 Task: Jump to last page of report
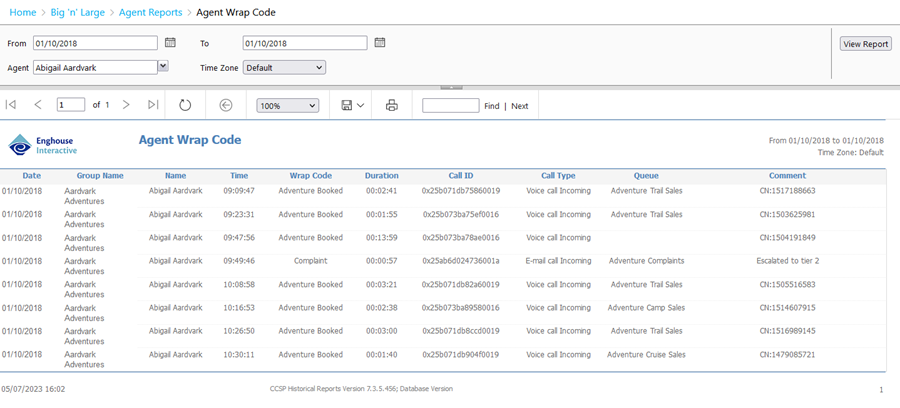(153, 105)
